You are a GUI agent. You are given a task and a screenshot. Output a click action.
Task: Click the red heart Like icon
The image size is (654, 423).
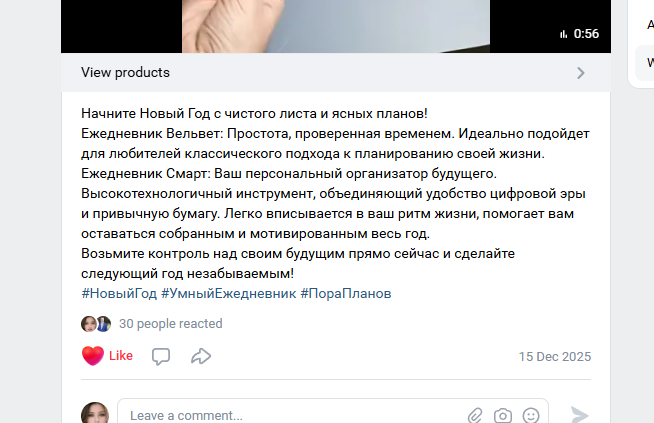(93, 356)
